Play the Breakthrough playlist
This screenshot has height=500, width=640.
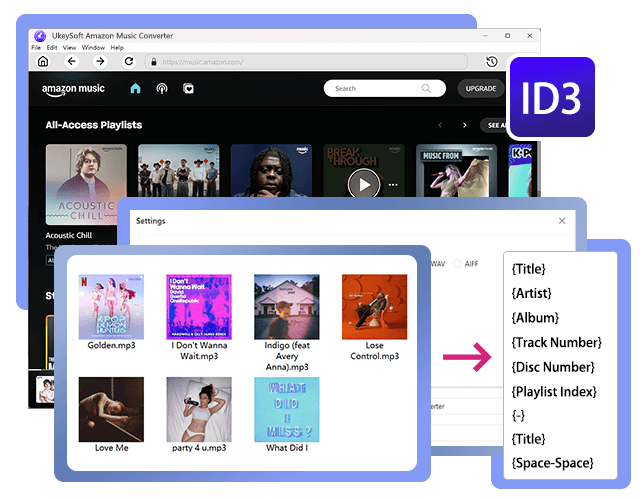click(364, 184)
